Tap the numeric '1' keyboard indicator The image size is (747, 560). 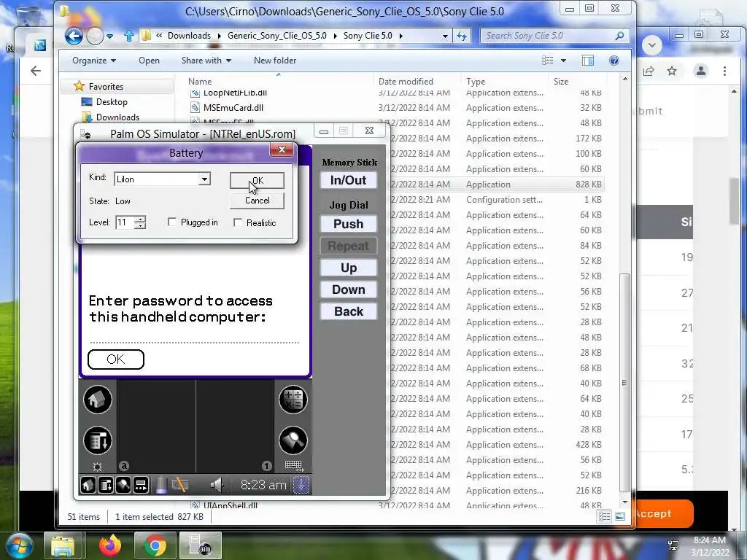pos(266,466)
